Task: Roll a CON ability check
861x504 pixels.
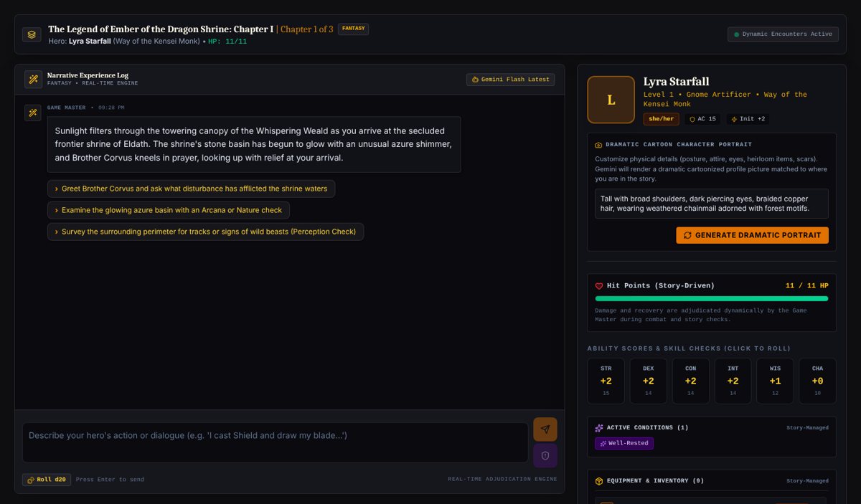Action: 691,381
